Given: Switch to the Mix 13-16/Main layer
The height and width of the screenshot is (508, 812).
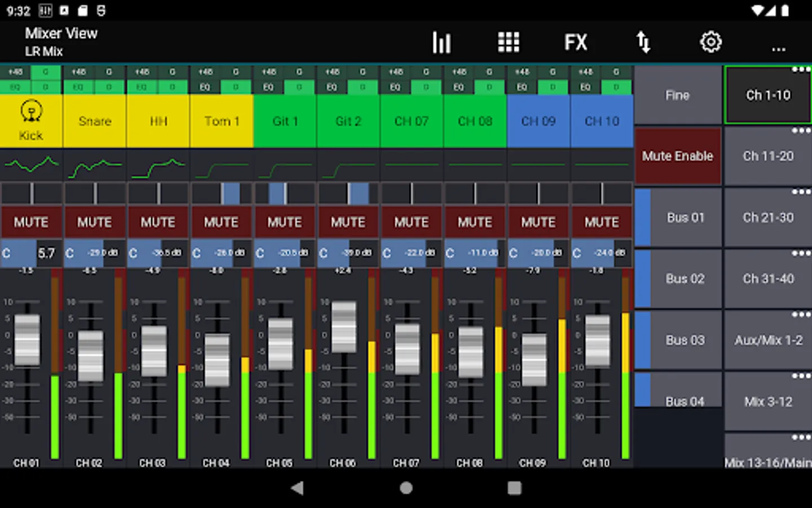Looking at the screenshot, I should tap(768, 452).
